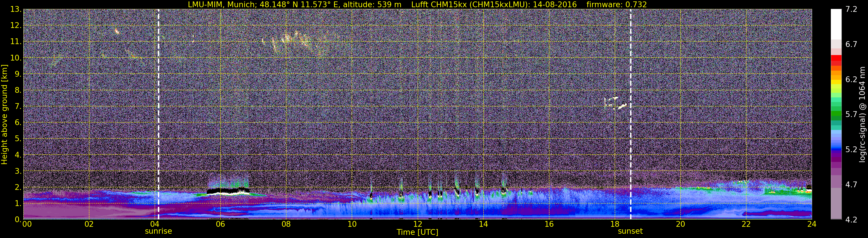
Task: Click the time axis tick label '24'
Action: (x=811, y=224)
